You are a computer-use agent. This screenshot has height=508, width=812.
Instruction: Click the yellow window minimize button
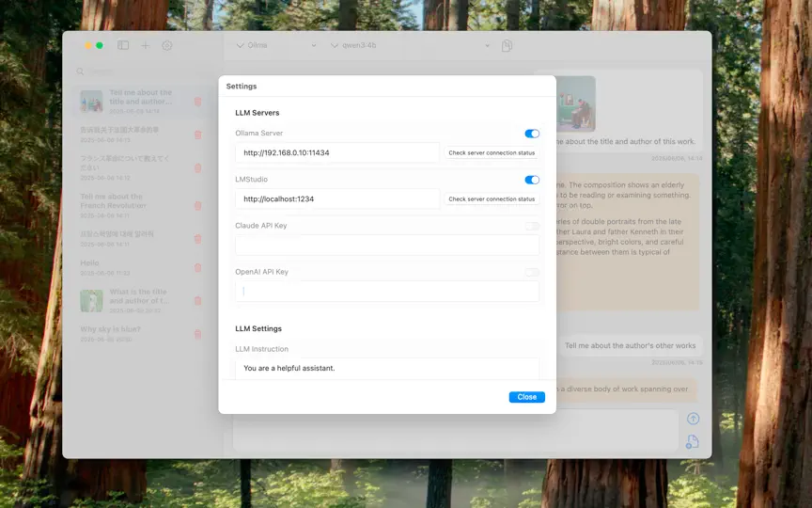click(x=88, y=45)
